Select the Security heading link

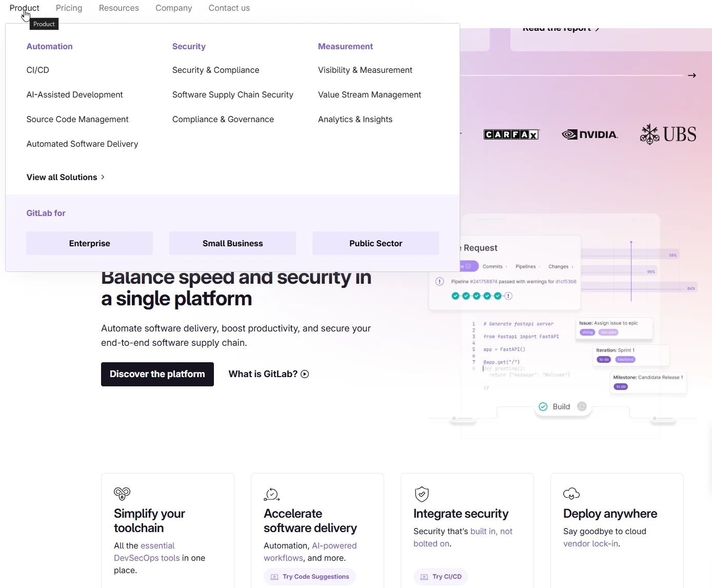tap(189, 46)
